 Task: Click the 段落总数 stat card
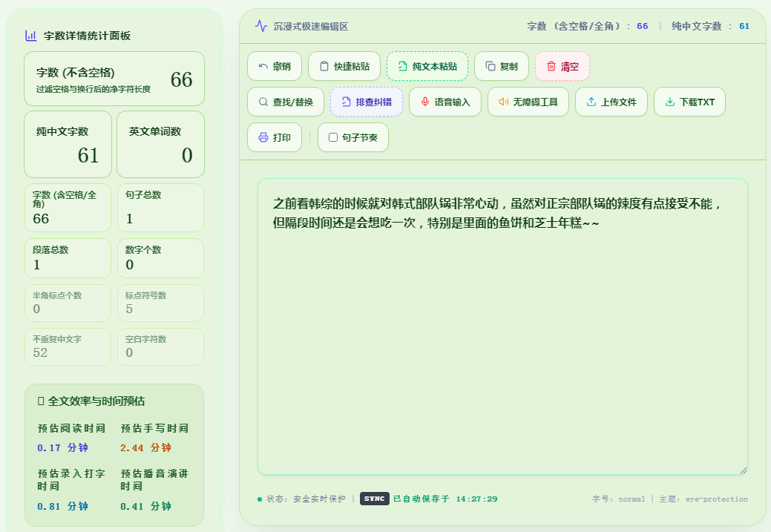pos(68,258)
